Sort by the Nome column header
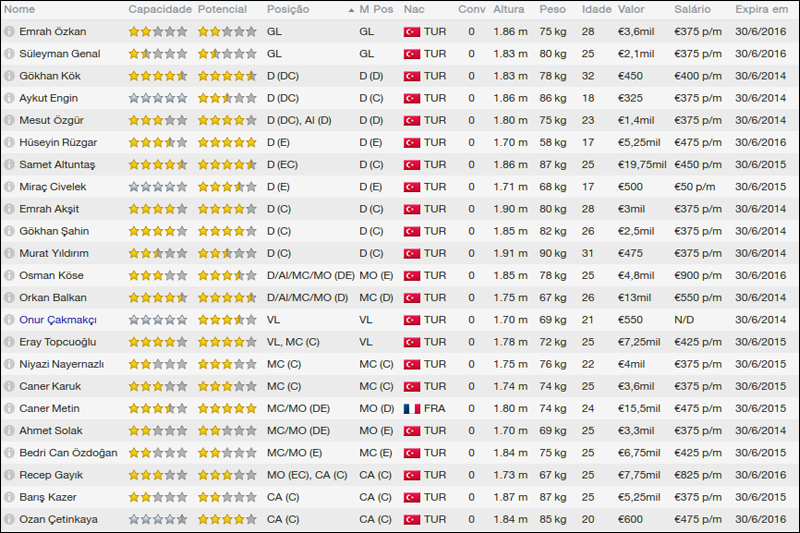 pos(20,9)
